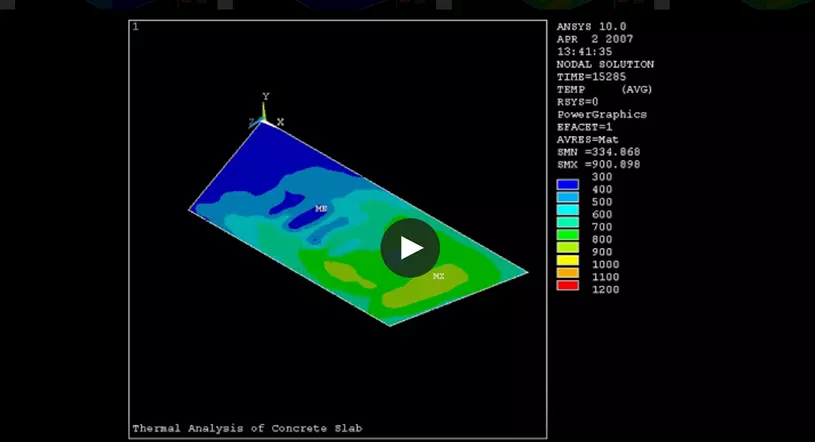Click the blue 400 legend swatch
Viewport: 815px width, 442px height.
coord(568,197)
